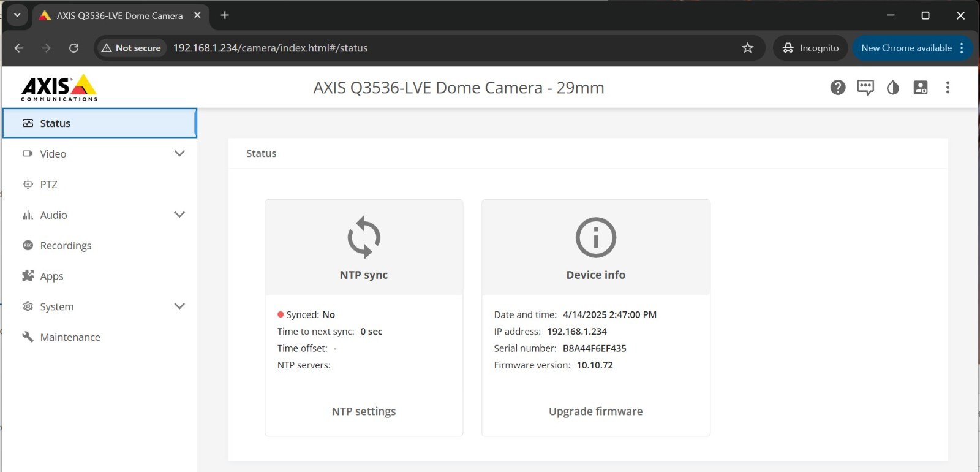This screenshot has height=472, width=980.
Task: Click the Time offset label
Action: (303, 348)
